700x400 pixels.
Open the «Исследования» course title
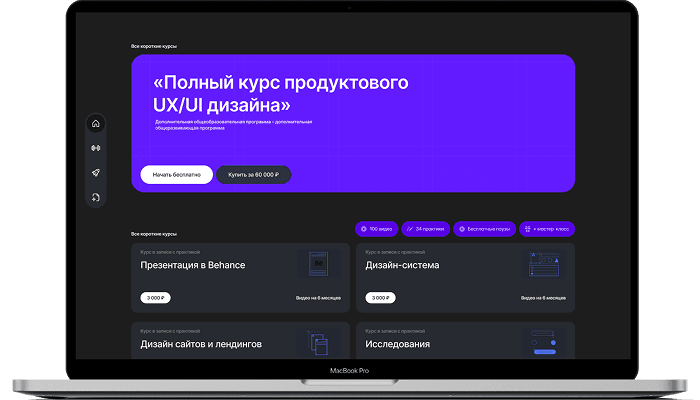pyautogui.click(x=397, y=344)
